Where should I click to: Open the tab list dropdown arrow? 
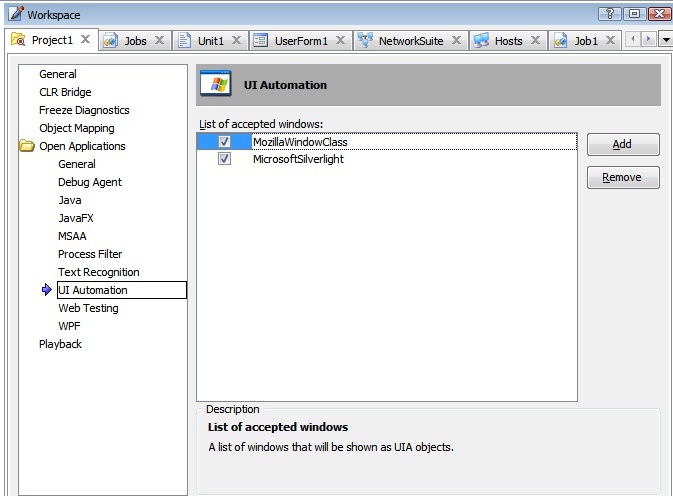(666, 41)
